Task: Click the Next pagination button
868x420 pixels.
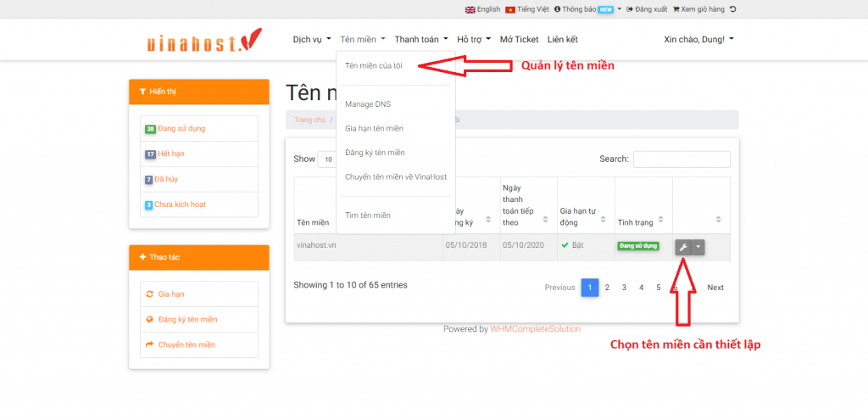Action: pyautogui.click(x=715, y=288)
